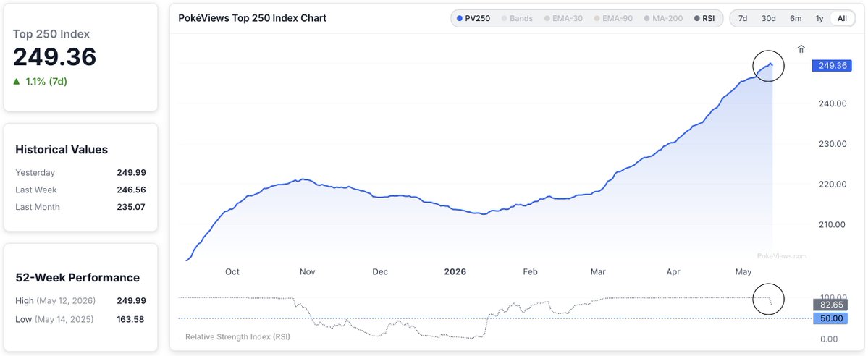Click the 52-week High value 249.99
Image resolution: width=868 pixels, height=356 pixels.
tap(131, 300)
